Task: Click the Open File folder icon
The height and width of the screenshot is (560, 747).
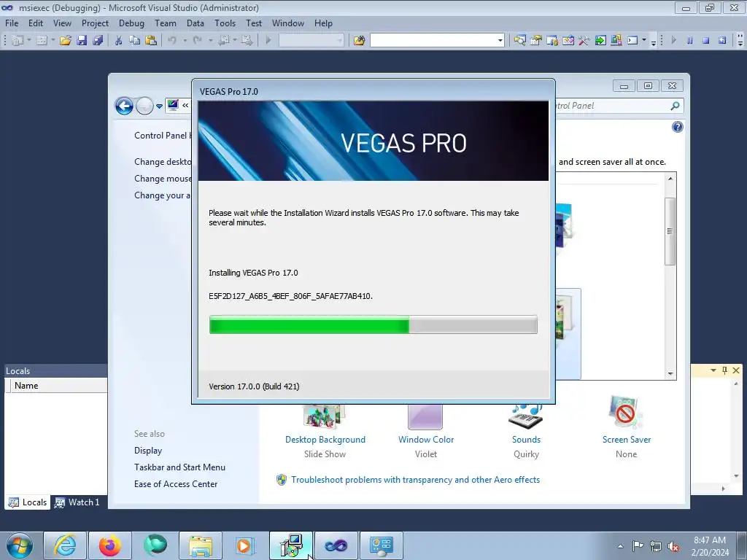Action: [x=66, y=41]
